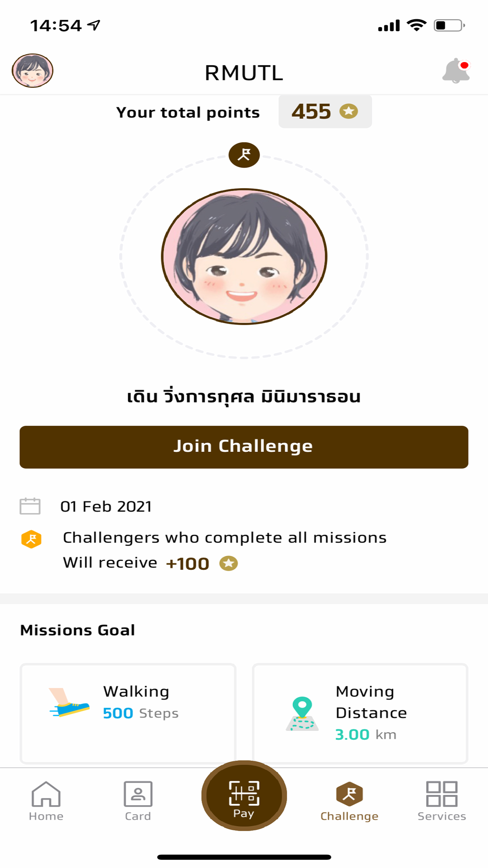The width and height of the screenshot is (488, 868).
Task: Tap the map pin distance icon
Action: (302, 714)
